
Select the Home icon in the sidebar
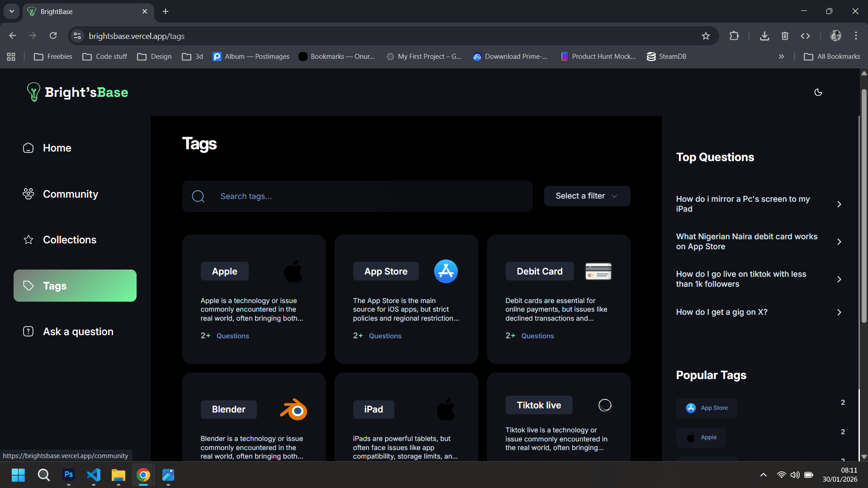click(28, 148)
